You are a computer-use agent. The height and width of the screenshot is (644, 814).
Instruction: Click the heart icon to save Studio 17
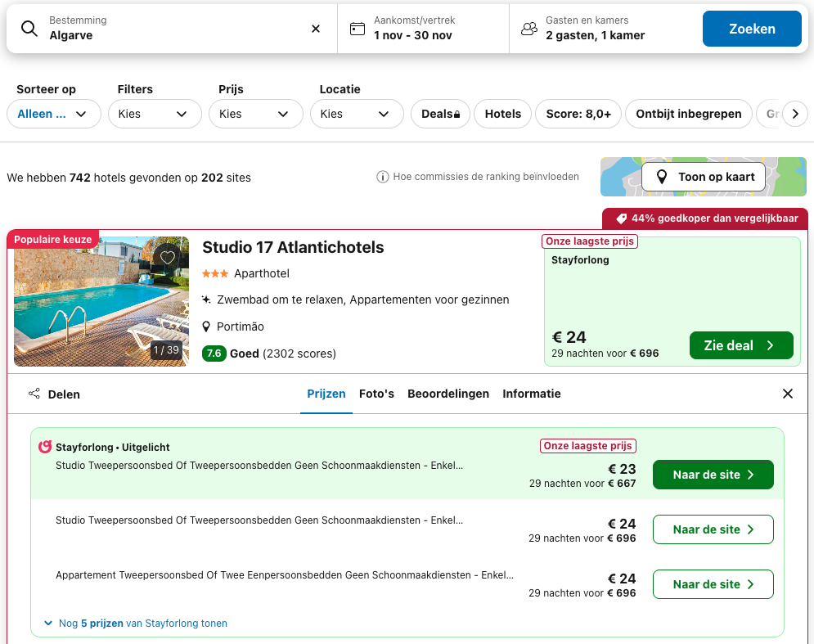click(168, 258)
